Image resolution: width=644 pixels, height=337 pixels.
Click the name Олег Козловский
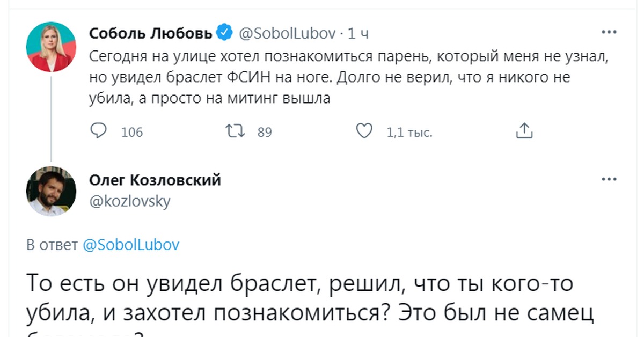pos(155,180)
